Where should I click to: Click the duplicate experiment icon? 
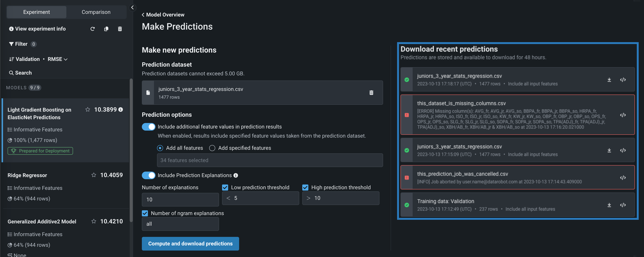[x=106, y=29]
